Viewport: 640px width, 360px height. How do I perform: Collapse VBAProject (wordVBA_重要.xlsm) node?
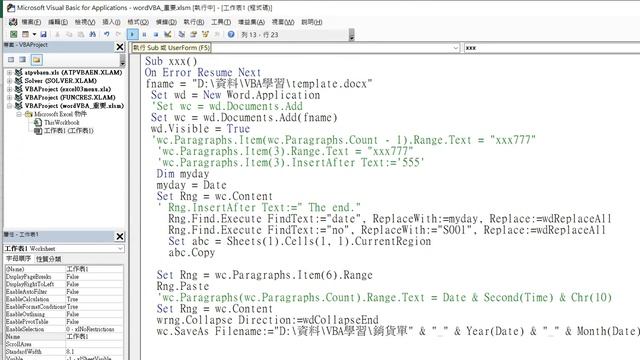pos(9,106)
